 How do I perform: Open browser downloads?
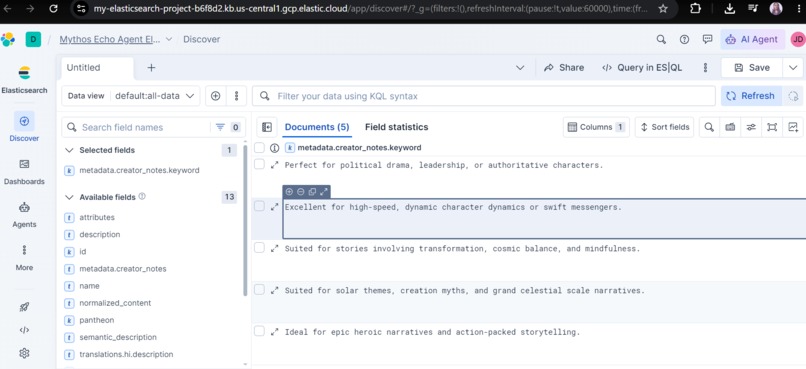(729, 9)
